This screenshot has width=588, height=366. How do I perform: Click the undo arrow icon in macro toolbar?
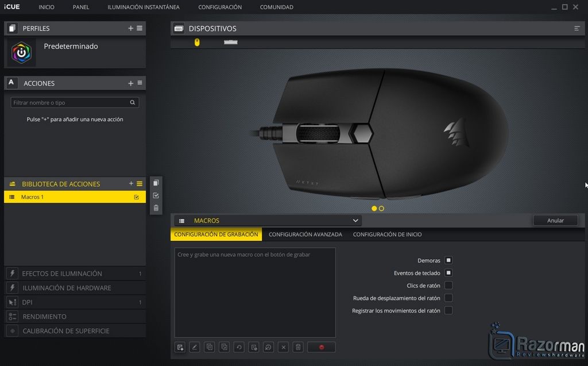click(239, 347)
